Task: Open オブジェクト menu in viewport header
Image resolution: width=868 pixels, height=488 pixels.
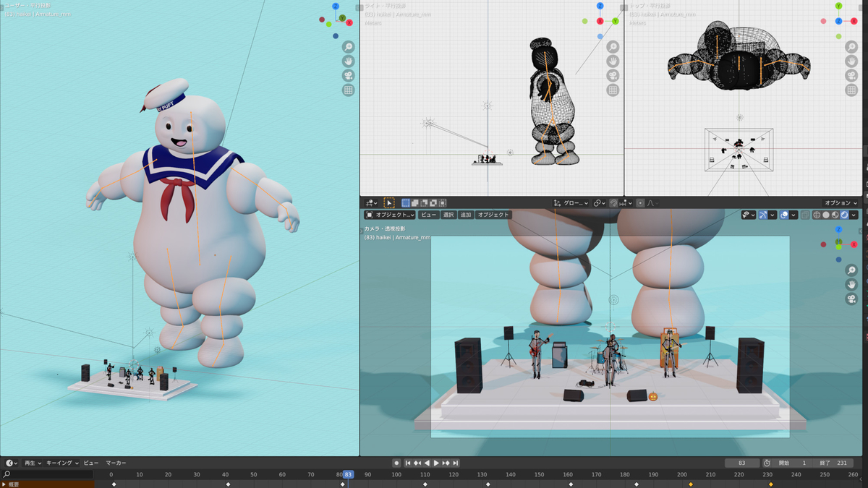Action: pyautogui.click(x=493, y=215)
